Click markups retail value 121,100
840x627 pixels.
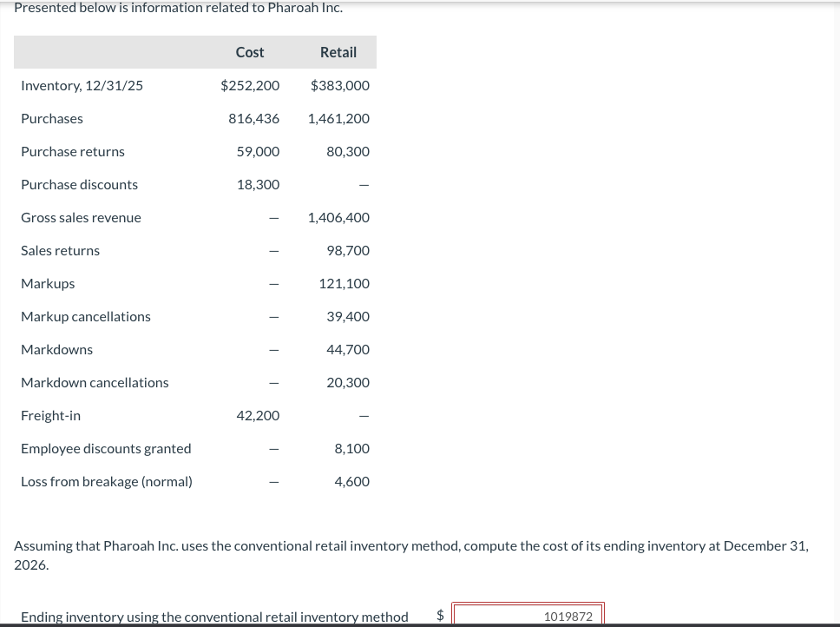(345, 284)
